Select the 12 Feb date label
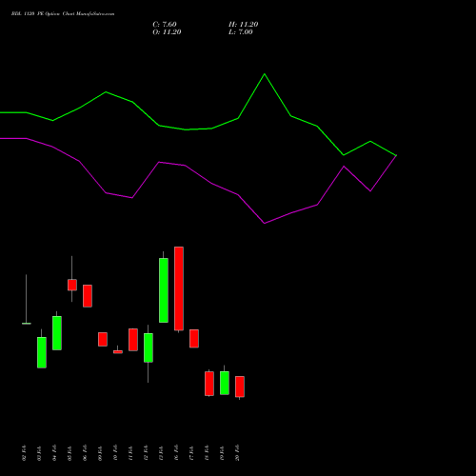Screen dimensions: 476x476 tap(146, 453)
